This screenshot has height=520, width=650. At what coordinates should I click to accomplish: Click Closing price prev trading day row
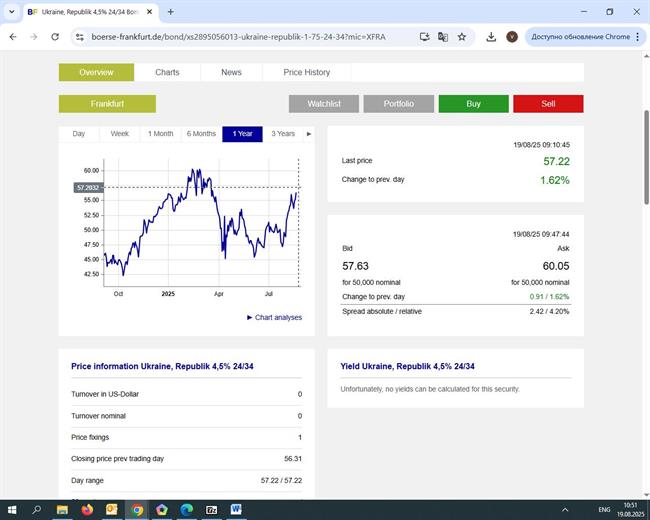pos(187,459)
